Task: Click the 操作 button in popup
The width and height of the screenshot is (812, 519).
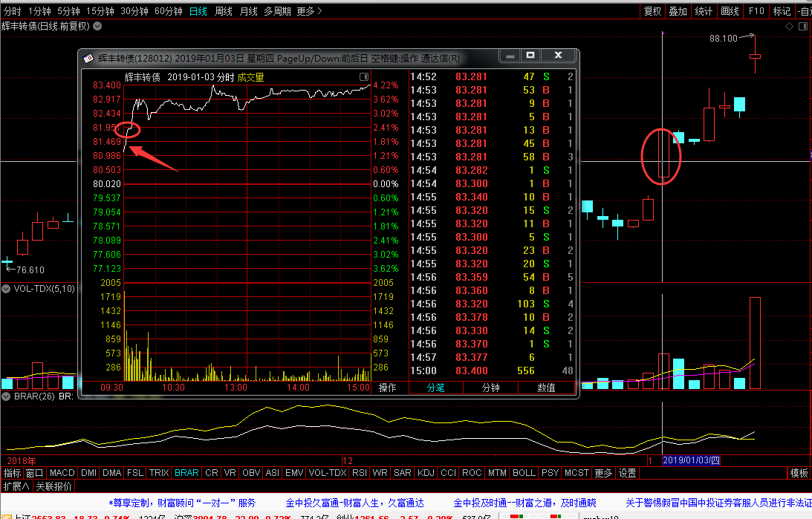Action: point(387,388)
